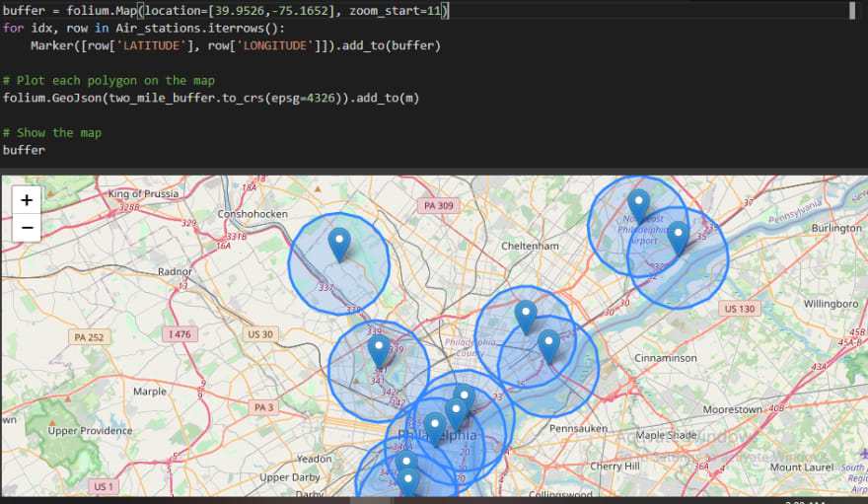This screenshot has width=868, height=504.
Task: Click the 'for idx, row in Air_stations.iterrows():' line
Action: tap(144, 29)
